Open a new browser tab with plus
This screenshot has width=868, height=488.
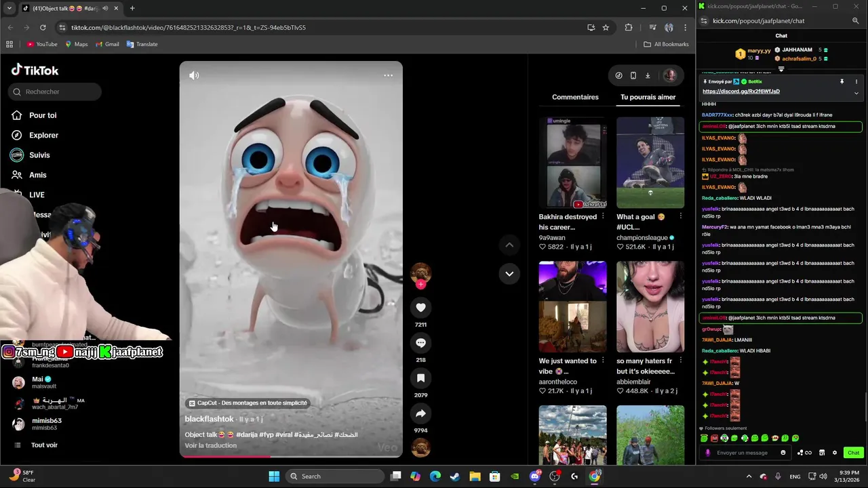132,8
